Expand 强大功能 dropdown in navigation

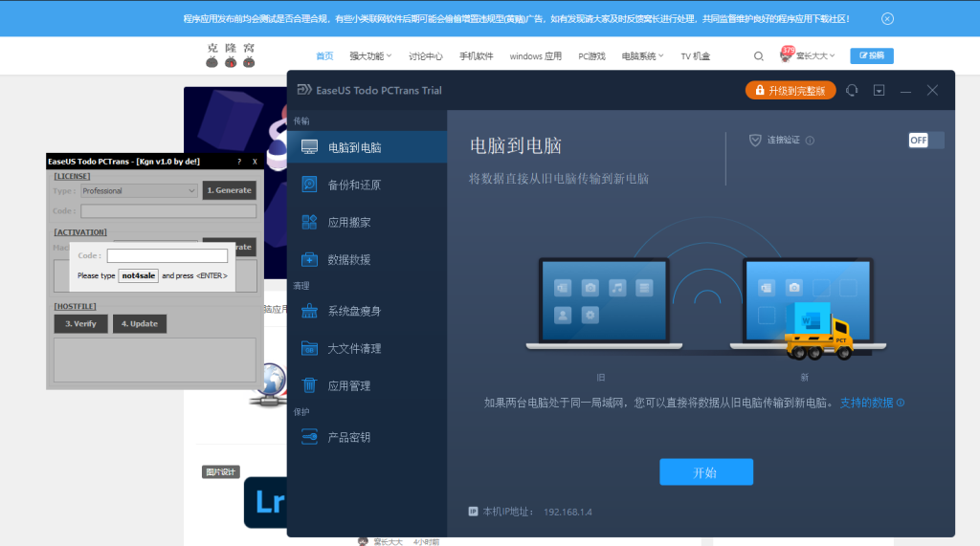[x=370, y=56]
